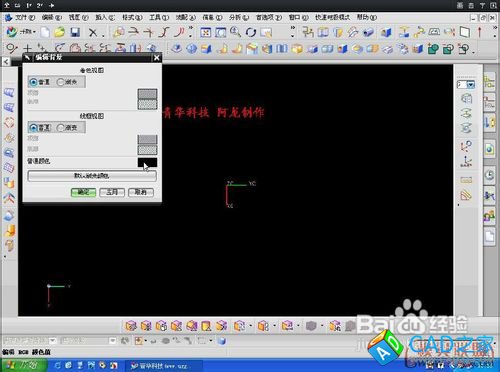Expand the Start menu dropdown arrow in toolbar

pos(34,32)
